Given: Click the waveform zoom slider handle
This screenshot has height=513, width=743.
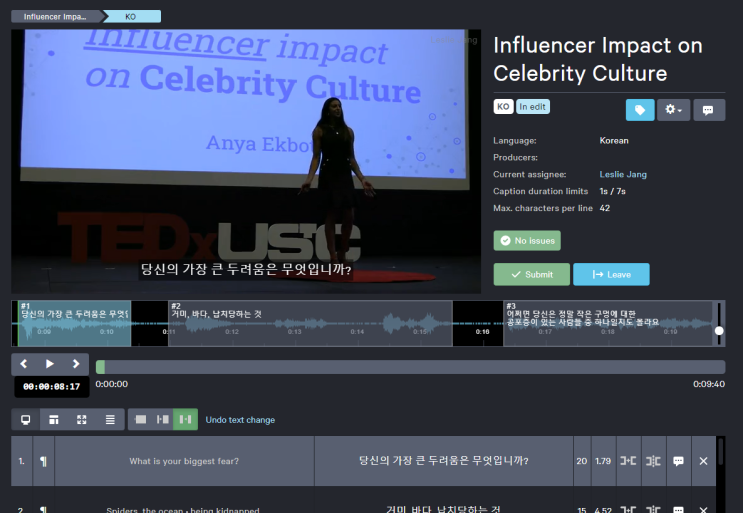Looking at the screenshot, I should 719,331.
